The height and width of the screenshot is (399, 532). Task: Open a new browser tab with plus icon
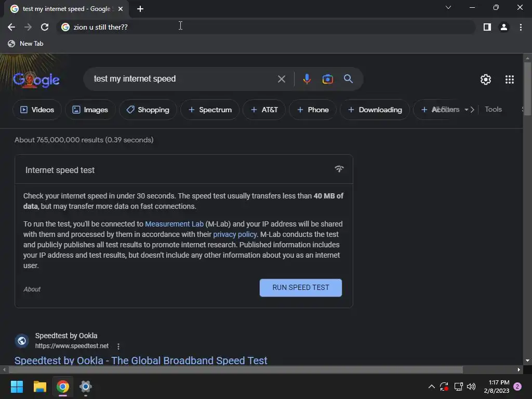click(140, 9)
